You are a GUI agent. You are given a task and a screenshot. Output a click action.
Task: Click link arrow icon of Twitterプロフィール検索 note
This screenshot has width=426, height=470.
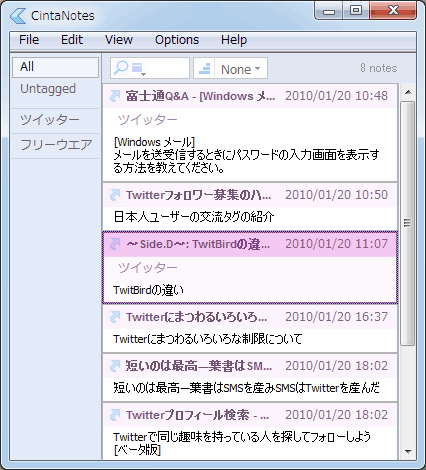(x=115, y=415)
